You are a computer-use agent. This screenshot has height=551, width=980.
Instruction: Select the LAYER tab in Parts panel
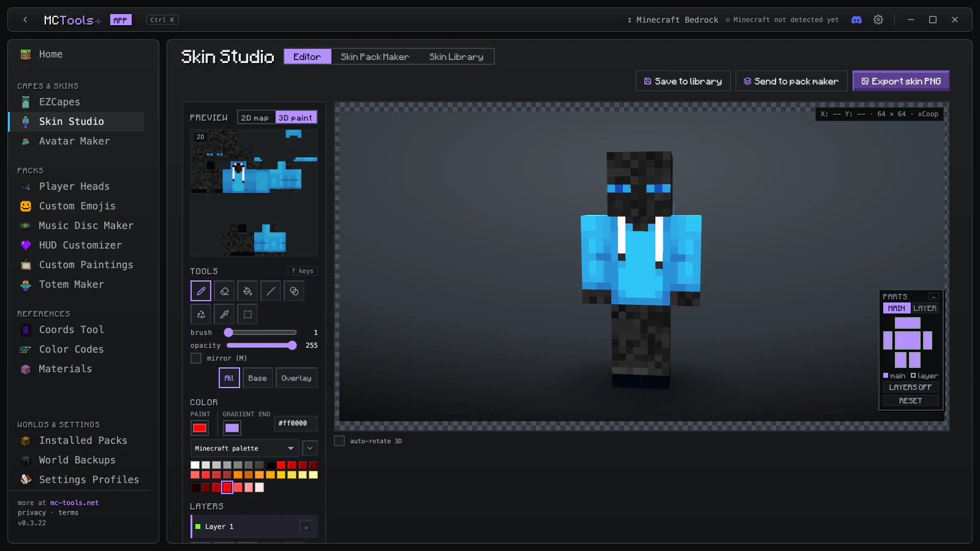(x=925, y=309)
